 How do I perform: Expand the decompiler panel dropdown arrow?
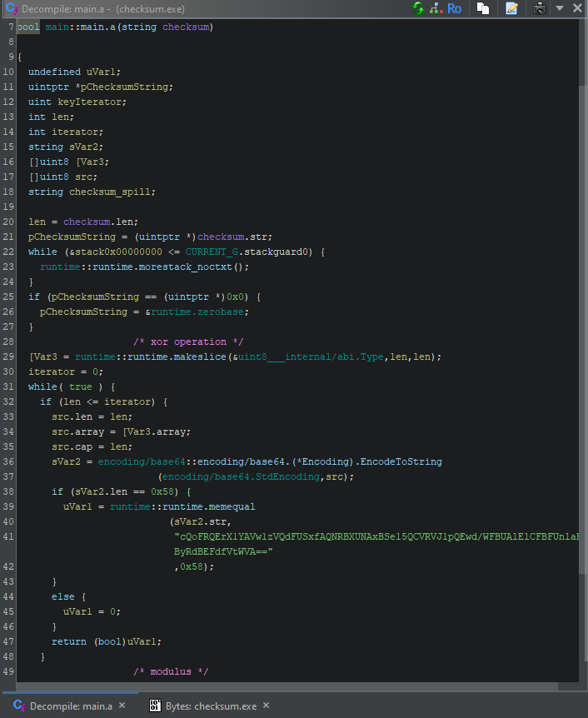(x=560, y=8)
